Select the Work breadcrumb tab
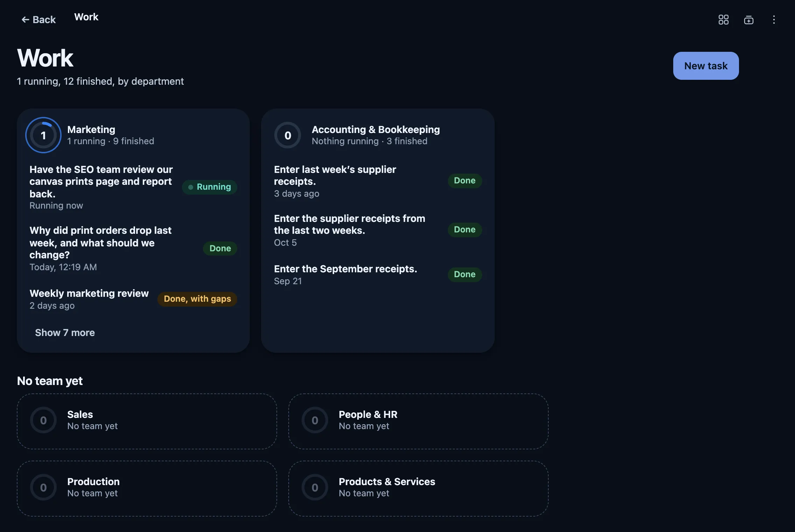Screen dimensions: 795x532 coord(86,17)
